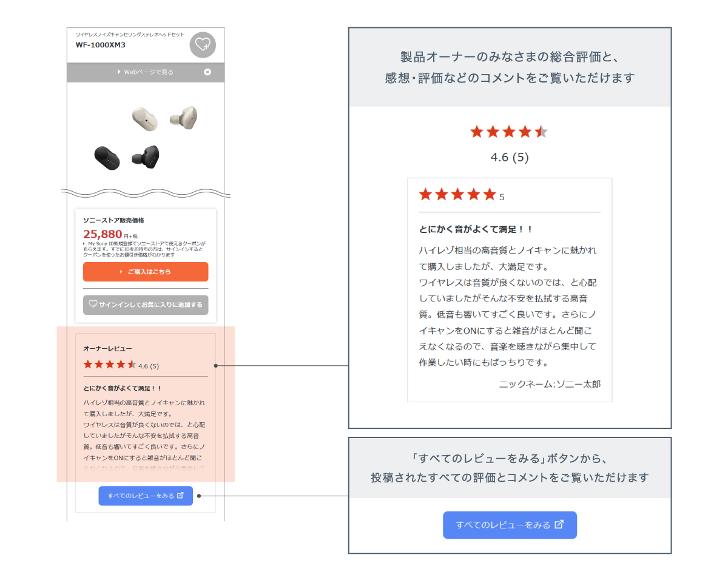Click the large すべてのレビューをみる button on the right

510,525
